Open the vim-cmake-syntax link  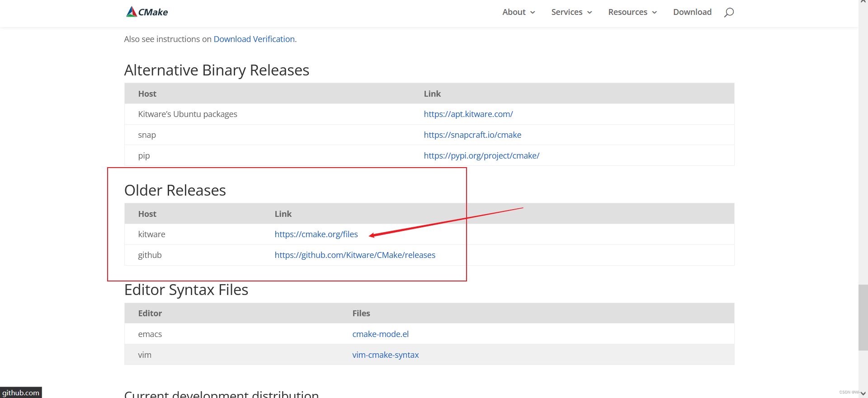[x=386, y=355]
